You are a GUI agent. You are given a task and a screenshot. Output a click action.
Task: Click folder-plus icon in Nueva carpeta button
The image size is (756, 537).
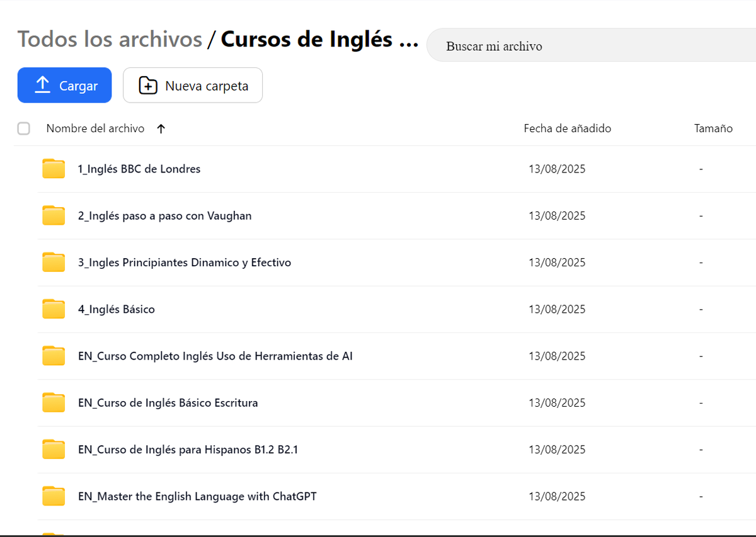click(147, 85)
